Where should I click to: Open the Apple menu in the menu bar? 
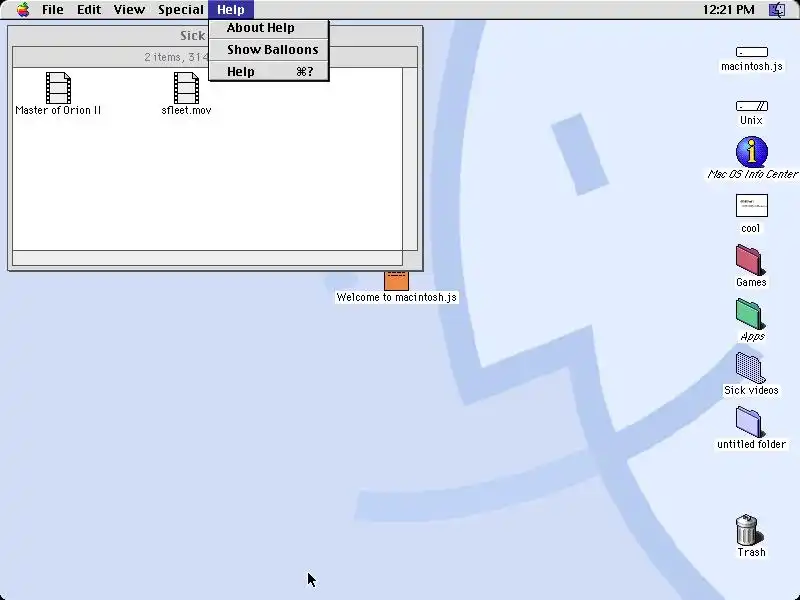click(23, 9)
